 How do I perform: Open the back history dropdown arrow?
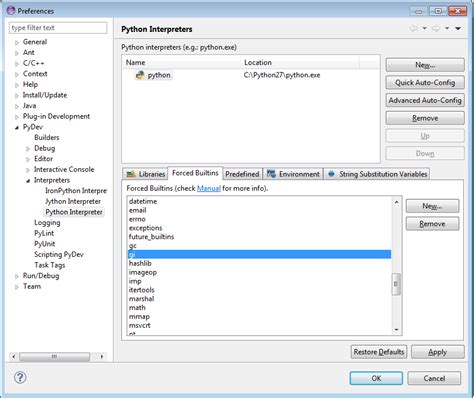click(425, 28)
